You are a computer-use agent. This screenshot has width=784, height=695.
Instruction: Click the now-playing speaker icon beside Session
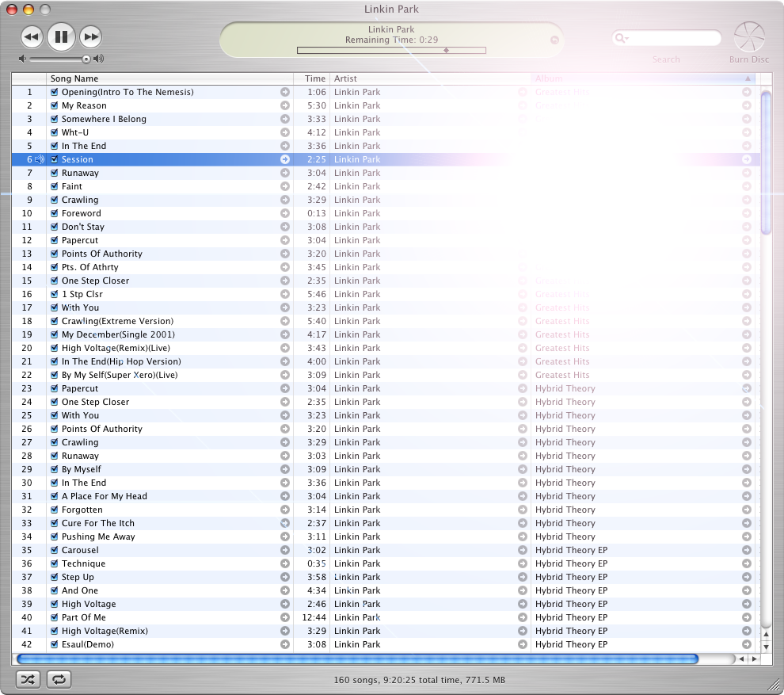click(40, 159)
